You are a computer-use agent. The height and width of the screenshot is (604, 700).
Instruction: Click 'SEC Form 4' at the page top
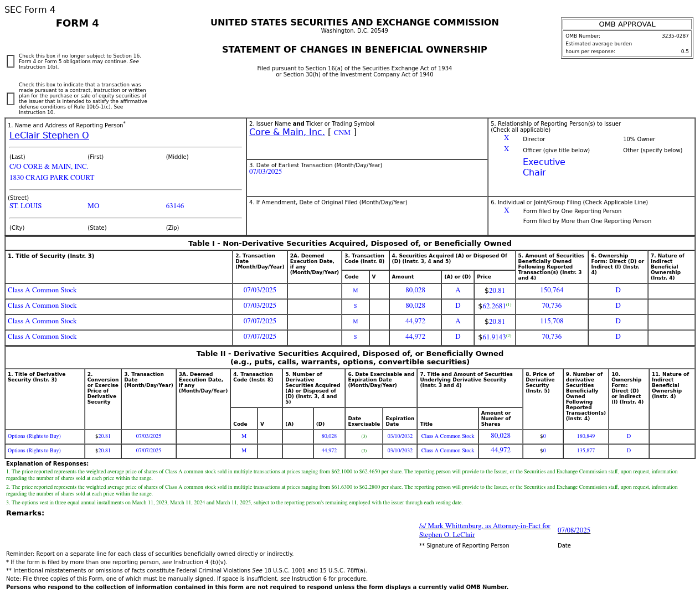(30, 10)
